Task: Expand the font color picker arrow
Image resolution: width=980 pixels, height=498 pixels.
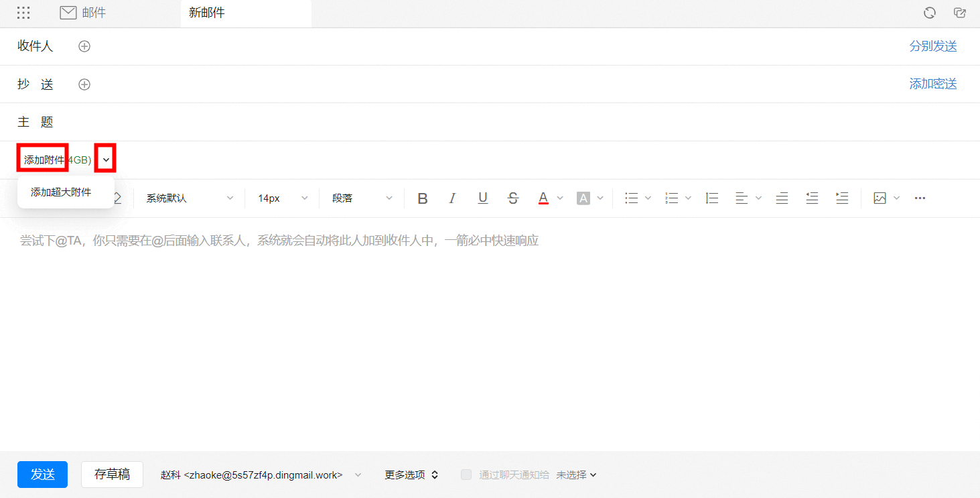Action: 561,198
